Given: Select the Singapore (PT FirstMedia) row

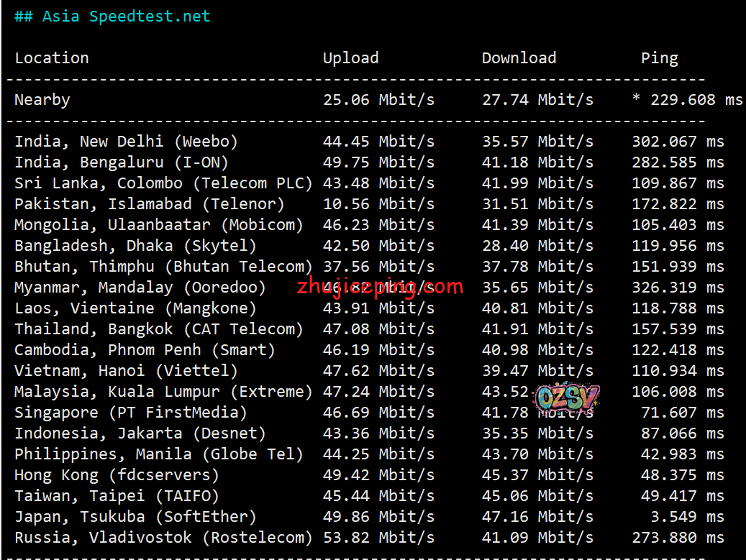Looking at the screenshot, I should (x=131, y=413).
